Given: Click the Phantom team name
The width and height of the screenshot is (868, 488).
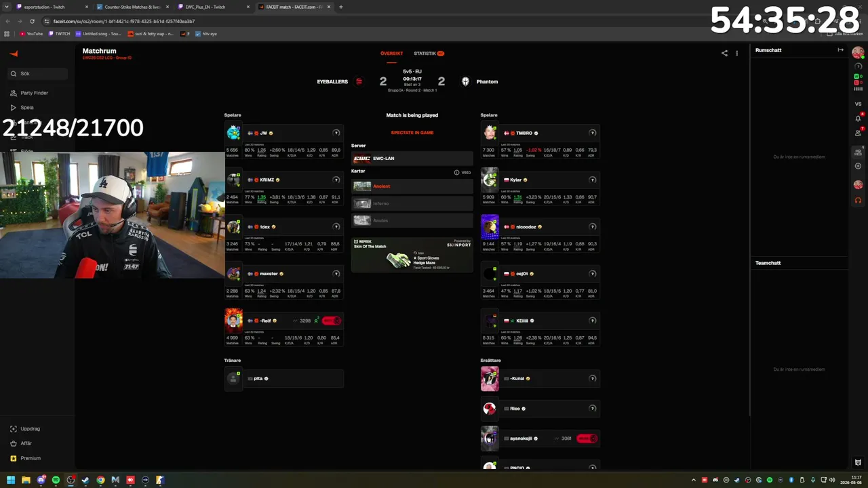Looking at the screenshot, I should coord(487,81).
